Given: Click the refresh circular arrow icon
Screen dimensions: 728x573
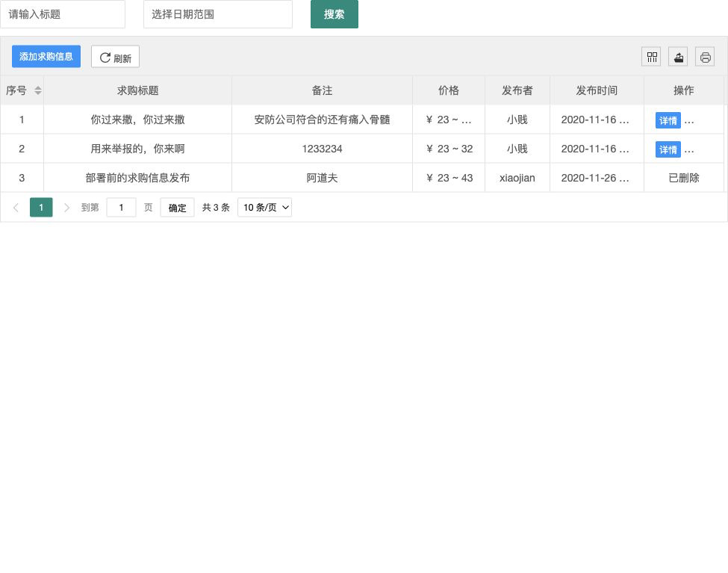Looking at the screenshot, I should (x=105, y=58).
